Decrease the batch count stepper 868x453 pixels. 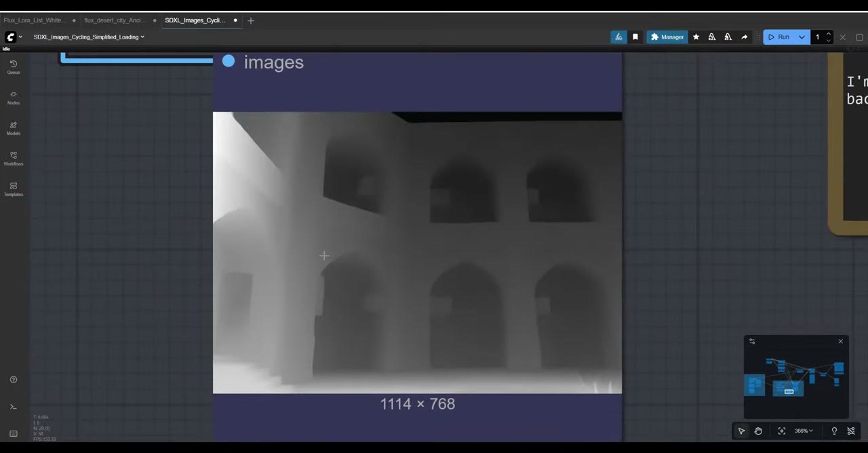pyautogui.click(x=828, y=41)
